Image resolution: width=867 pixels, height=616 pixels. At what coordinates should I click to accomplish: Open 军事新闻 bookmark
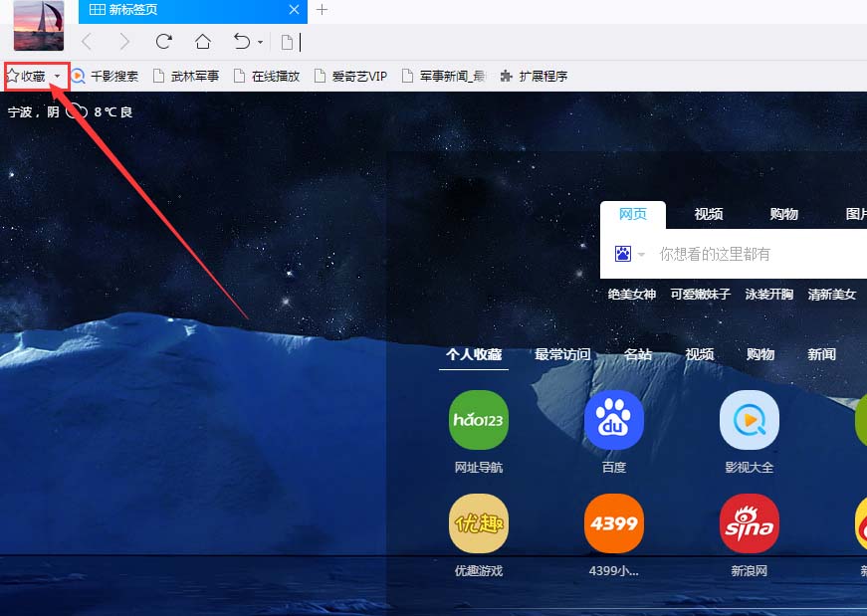[443, 76]
